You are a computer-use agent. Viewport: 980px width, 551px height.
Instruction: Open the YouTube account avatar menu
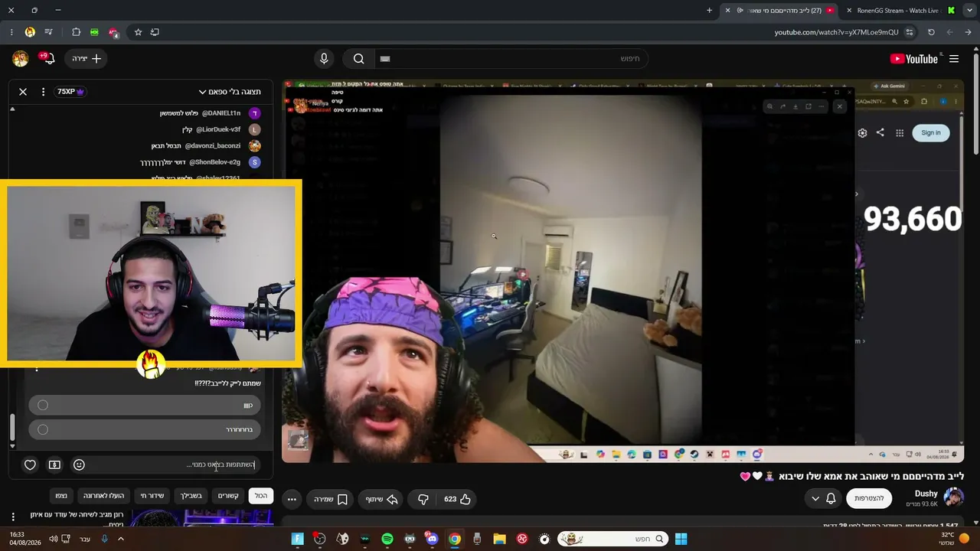pyautogui.click(x=21, y=59)
